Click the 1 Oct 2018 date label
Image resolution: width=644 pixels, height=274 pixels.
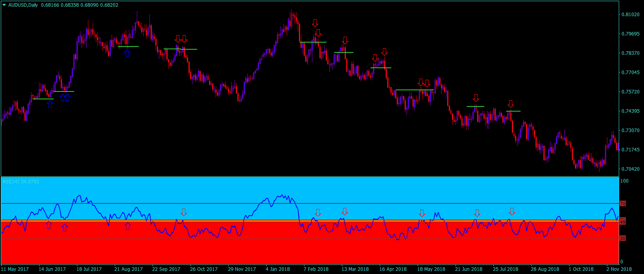click(581, 269)
